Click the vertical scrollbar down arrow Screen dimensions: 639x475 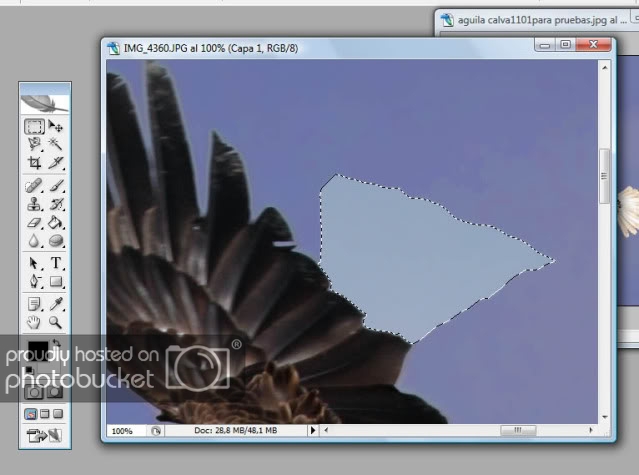[604, 414]
